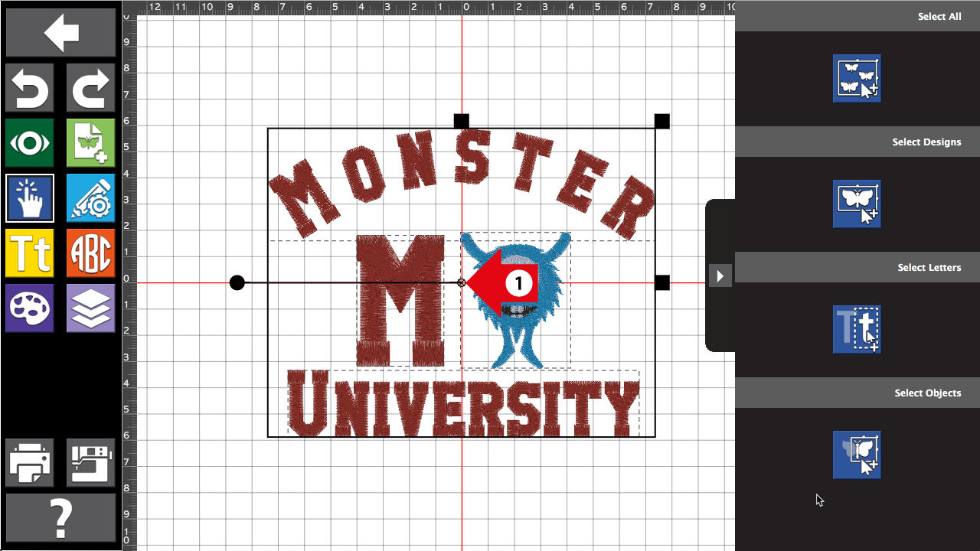
Task: Click the Select All butterflies icon
Action: [857, 78]
